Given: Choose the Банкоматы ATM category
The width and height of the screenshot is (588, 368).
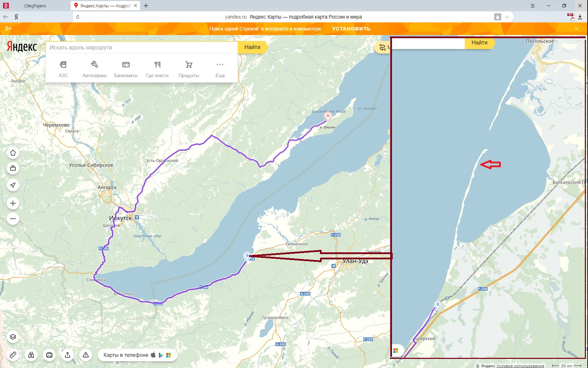Looking at the screenshot, I should pyautogui.click(x=126, y=69).
